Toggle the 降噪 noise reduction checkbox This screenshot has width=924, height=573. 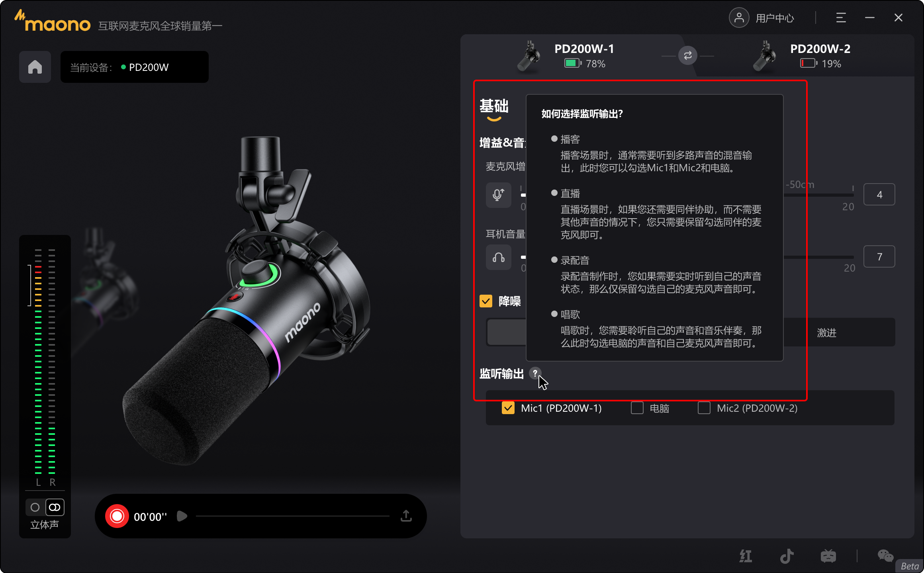point(486,301)
